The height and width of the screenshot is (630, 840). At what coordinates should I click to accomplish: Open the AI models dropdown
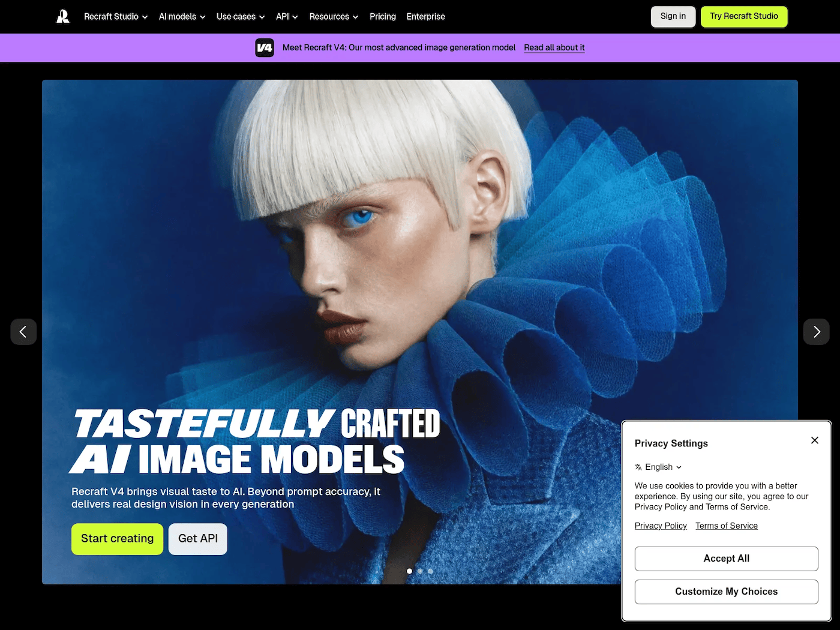[182, 17]
